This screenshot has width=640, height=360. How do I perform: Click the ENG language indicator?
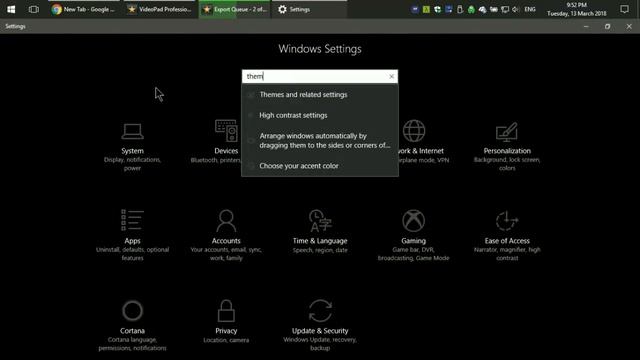pos(530,9)
